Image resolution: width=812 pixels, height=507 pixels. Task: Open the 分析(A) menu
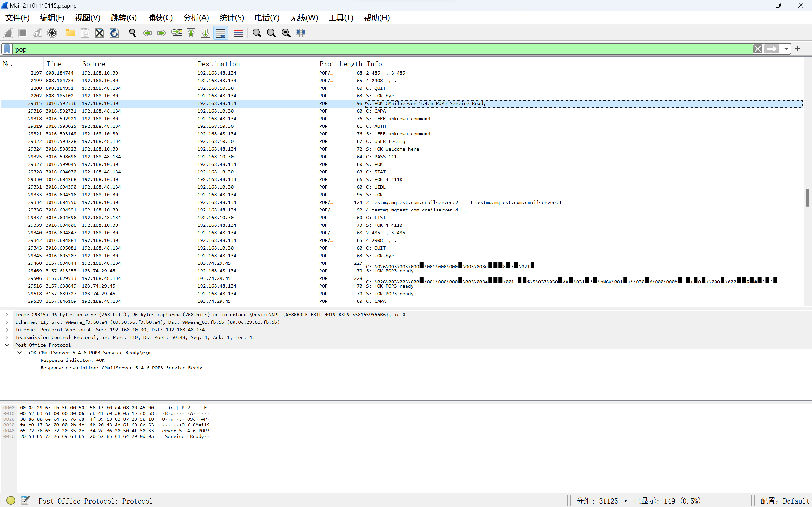click(x=196, y=18)
